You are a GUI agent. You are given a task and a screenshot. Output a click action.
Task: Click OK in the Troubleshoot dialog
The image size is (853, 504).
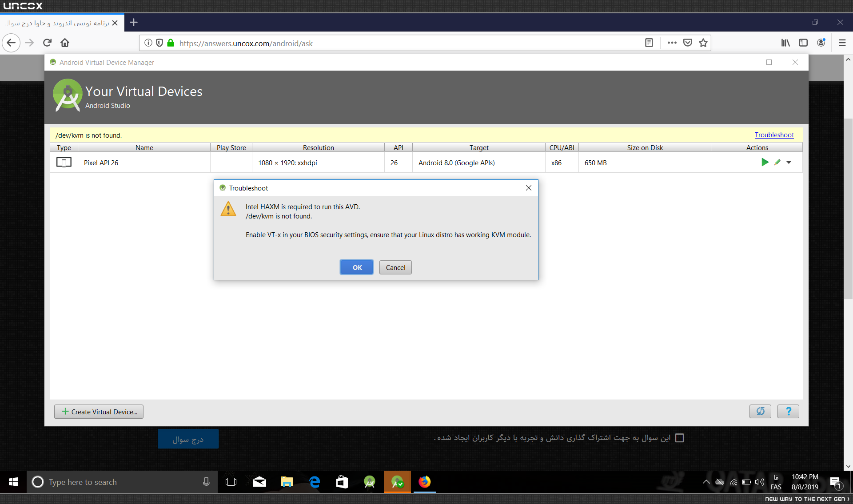357,267
